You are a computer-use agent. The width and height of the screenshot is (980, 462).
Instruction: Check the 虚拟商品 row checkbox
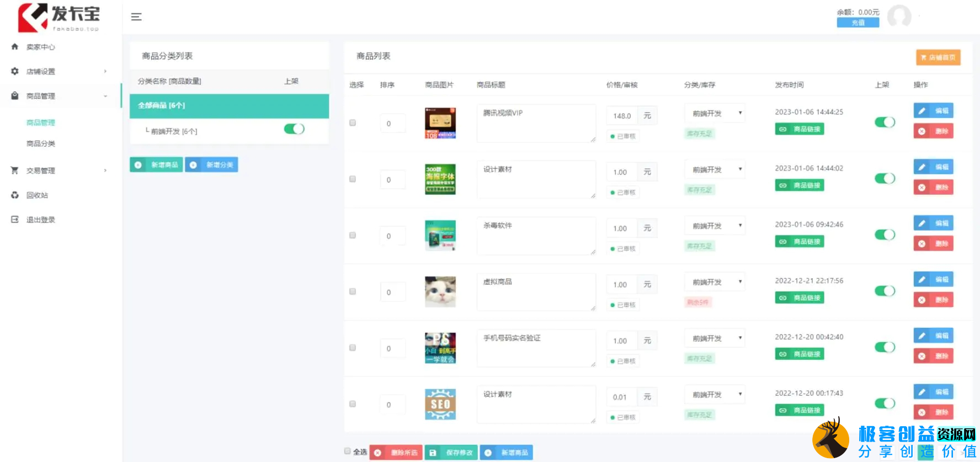click(x=353, y=291)
